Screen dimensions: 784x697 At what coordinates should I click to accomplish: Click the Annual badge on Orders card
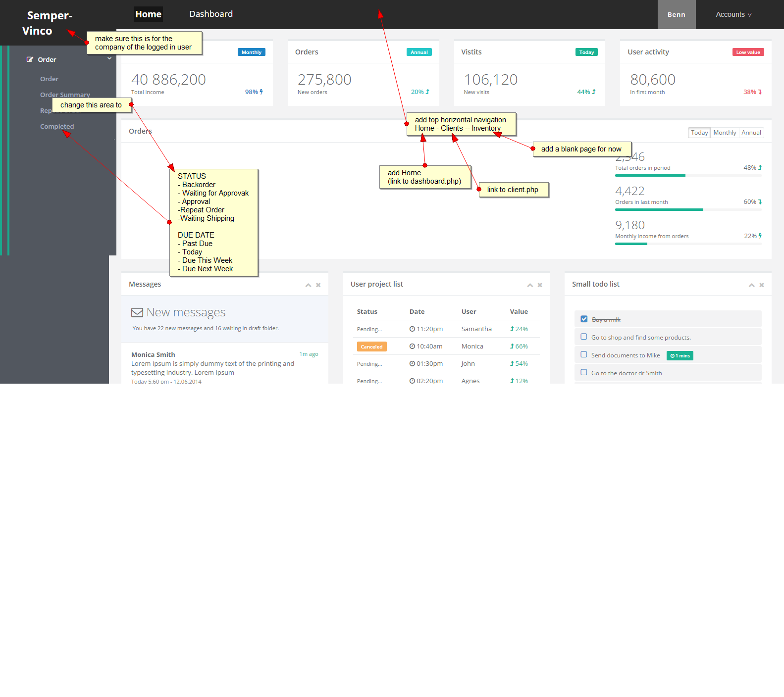pos(419,52)
